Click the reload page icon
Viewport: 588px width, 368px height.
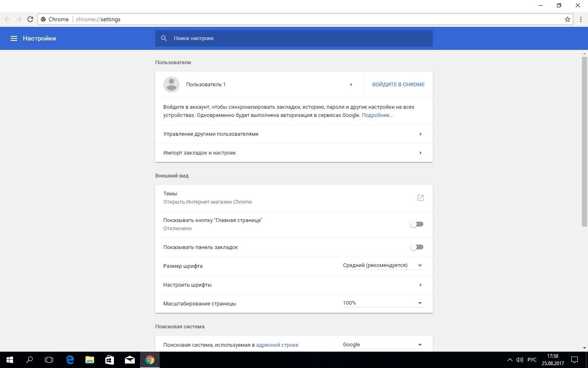point(30,19)
